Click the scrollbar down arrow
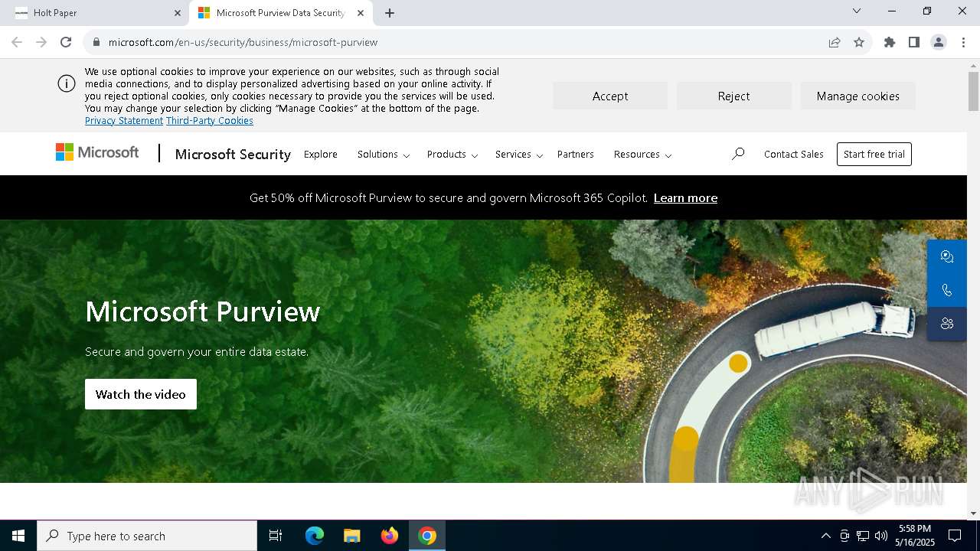 click(973, 514)
